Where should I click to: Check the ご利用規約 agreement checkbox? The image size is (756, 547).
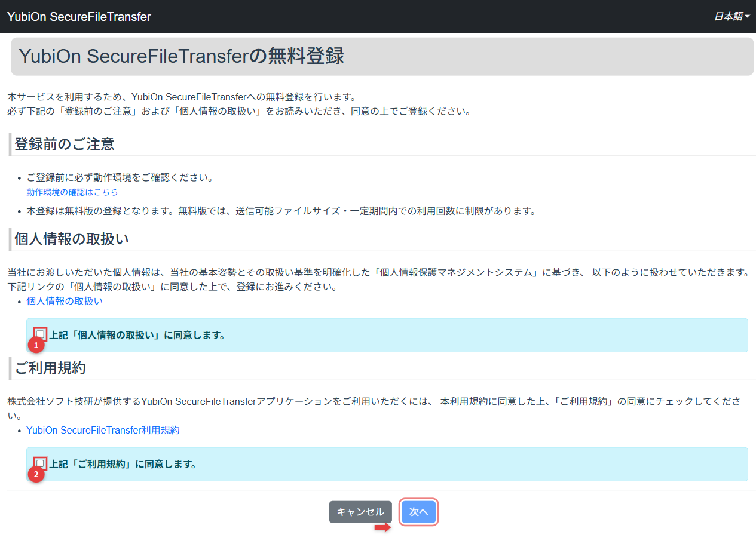[x=40, y=463]
